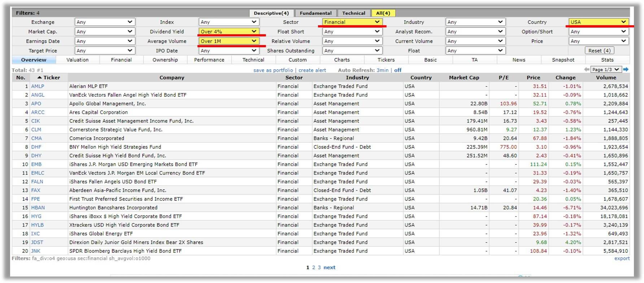Click 'iShares Global Energy ETF' company cell

pyautogui.click(x=172, y=234)
